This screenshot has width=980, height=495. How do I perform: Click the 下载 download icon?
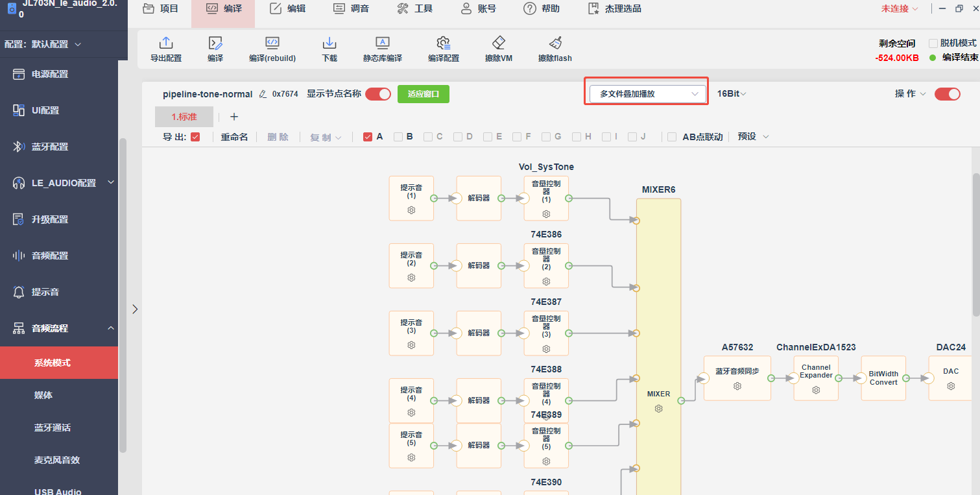point(329,43)
